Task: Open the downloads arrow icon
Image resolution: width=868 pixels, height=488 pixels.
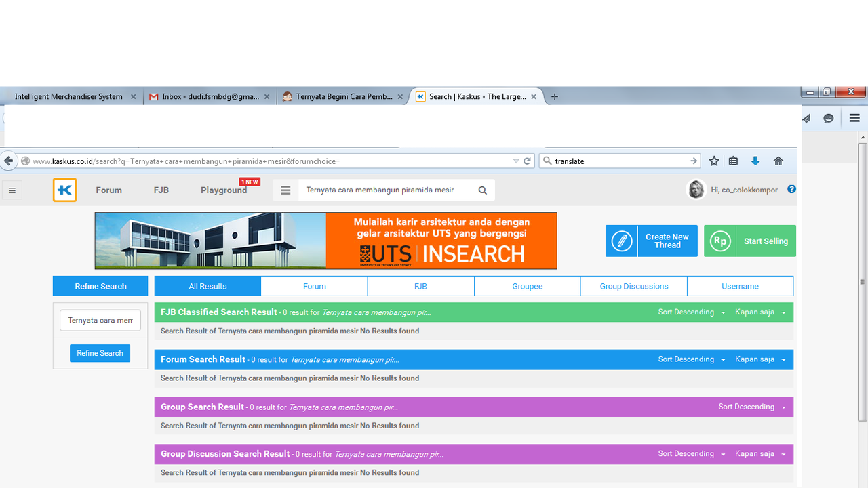Action: coord(755,161)
